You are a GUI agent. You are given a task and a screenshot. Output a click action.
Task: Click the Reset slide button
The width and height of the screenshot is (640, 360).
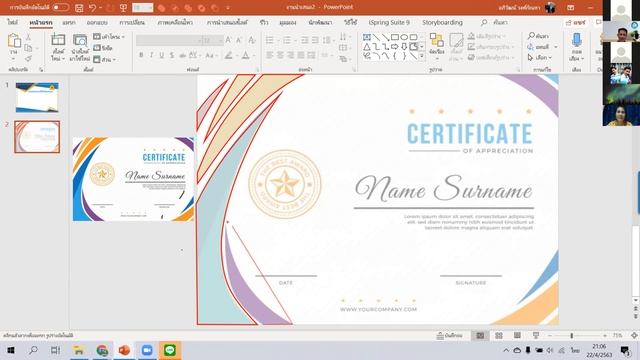(x=103, y=48)
